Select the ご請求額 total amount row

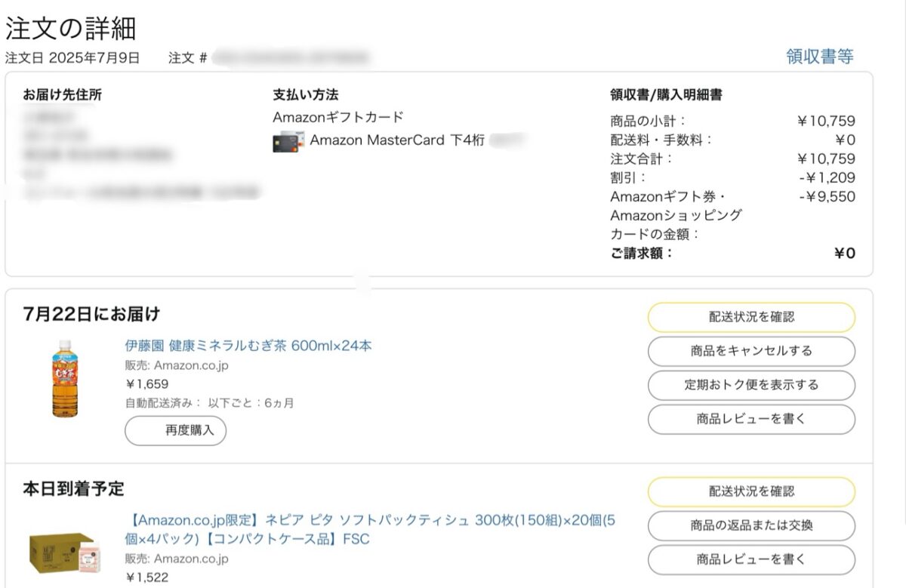pyautogui.click(x=732, y=254)
